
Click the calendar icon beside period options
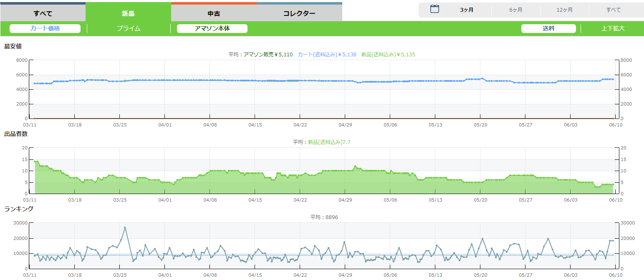pos(434,9)
